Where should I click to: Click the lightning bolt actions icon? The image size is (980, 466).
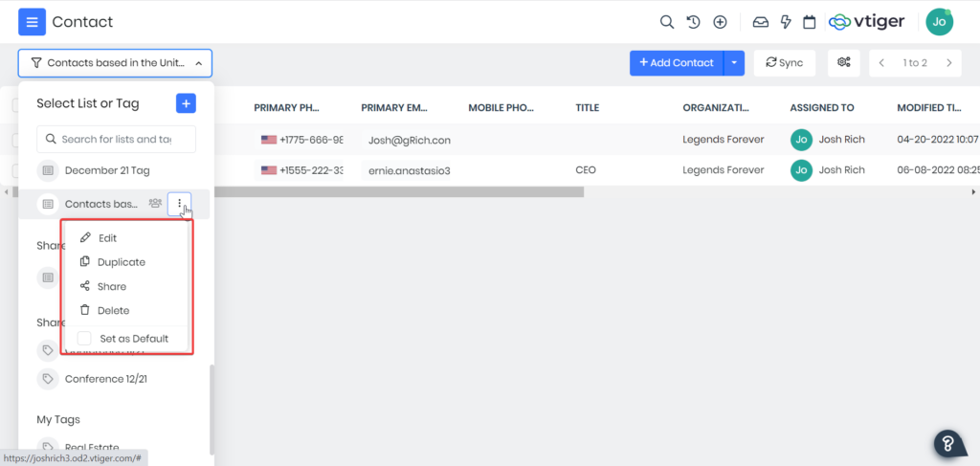[786, 22]
